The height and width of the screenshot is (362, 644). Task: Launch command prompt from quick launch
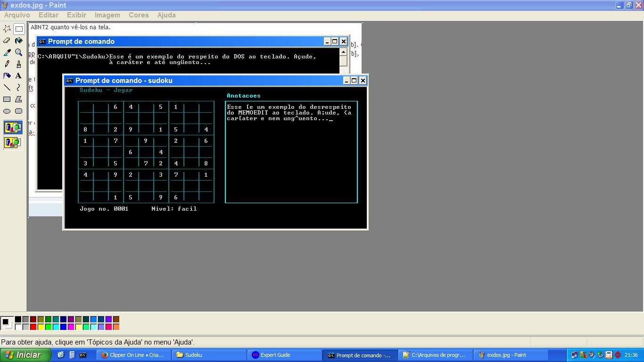point(83,355)
